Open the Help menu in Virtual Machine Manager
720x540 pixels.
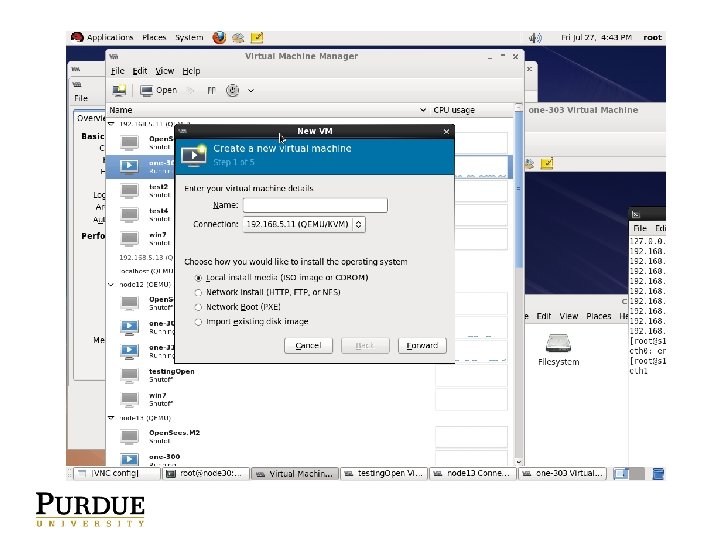coord(191,71)
